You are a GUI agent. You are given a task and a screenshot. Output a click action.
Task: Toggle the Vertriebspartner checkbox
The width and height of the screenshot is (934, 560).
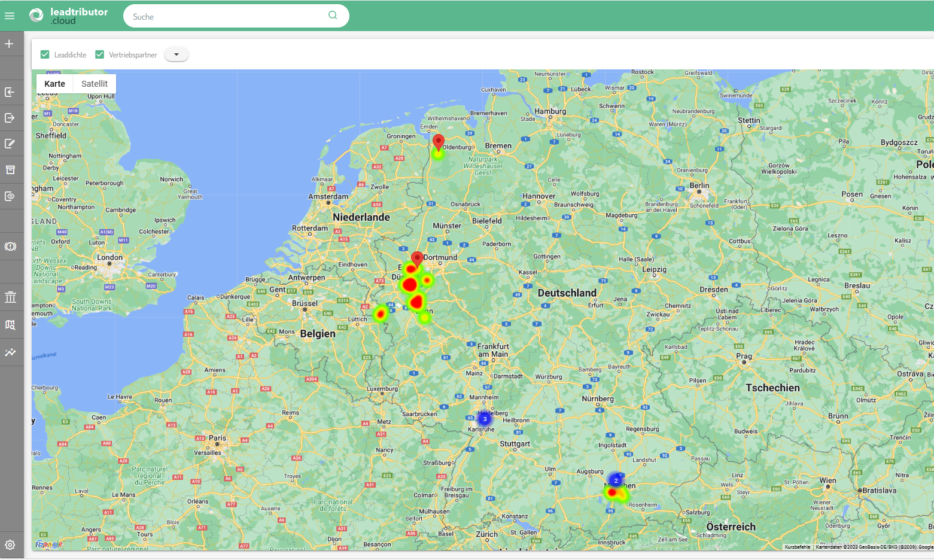(100, 54)
